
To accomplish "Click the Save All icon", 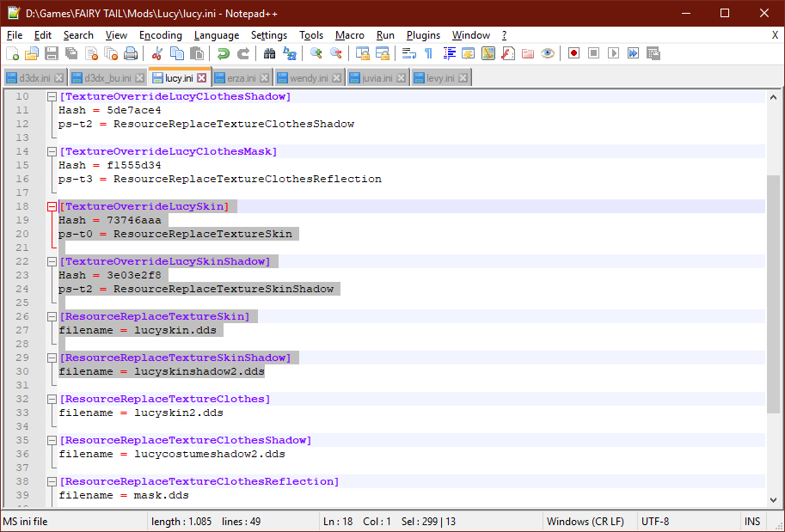I will [71, 53].
